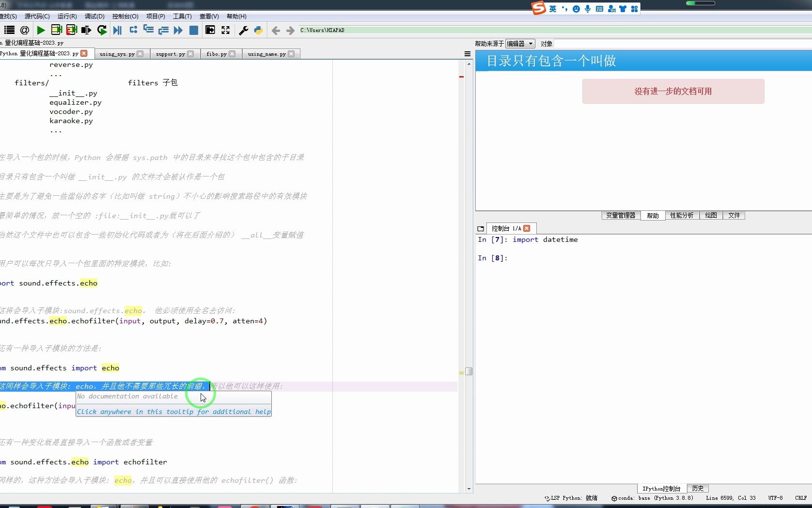Click conda: base (Python 3.8.8) status
812x508 pixels.
[652, 498]
